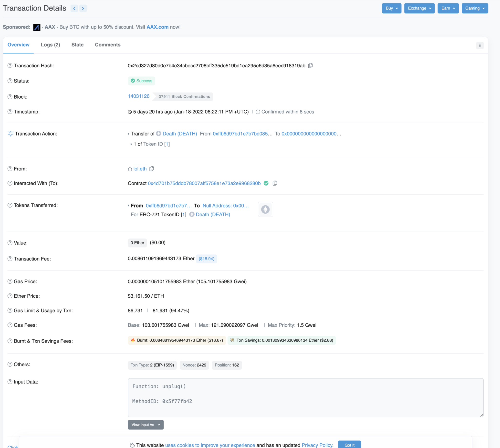The image size is (500, 448).
Task: Click the previous transaction arrow
Action: pyautogui.click(x=74, y=8)
